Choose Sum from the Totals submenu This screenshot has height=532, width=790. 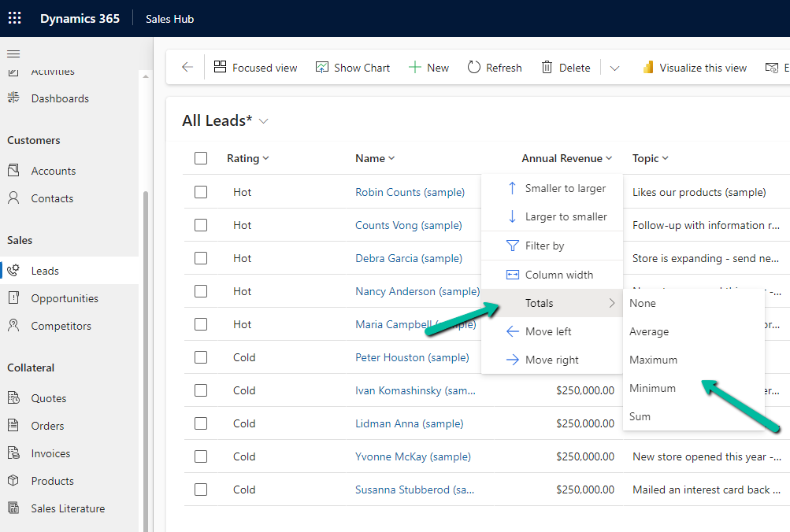pyautogui.click(x=640, y=416)
